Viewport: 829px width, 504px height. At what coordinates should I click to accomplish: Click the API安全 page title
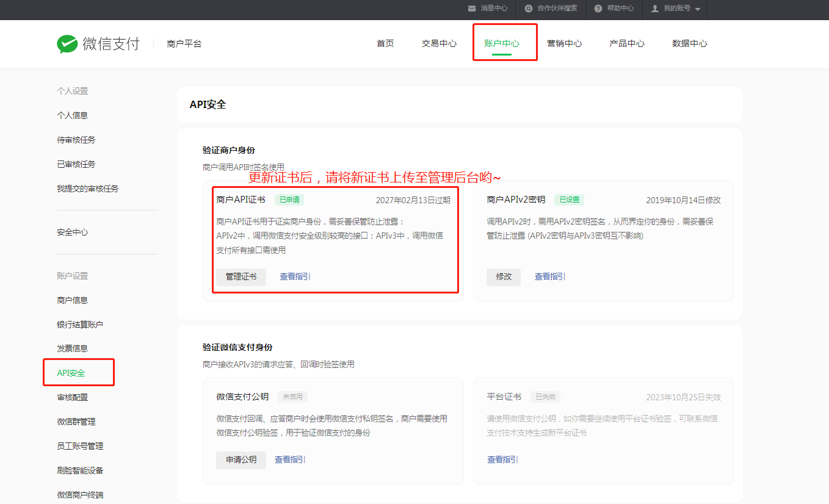pos(208,104)
